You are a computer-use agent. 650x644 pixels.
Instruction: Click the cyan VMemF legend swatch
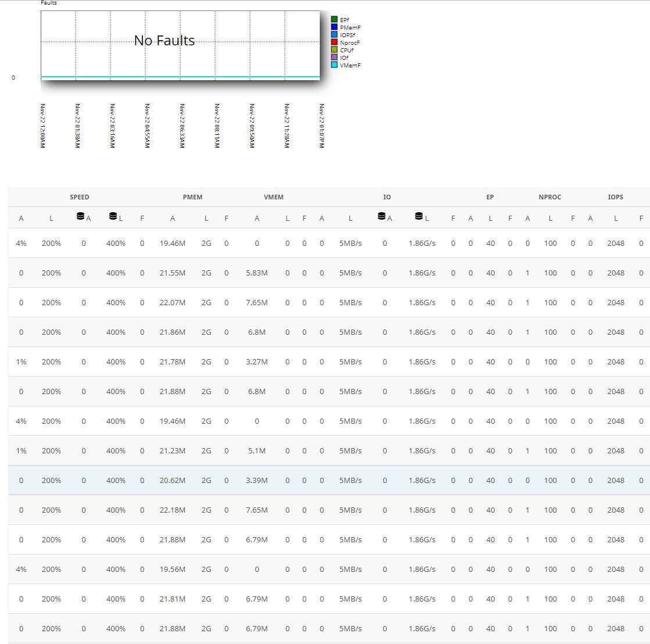pyautogui.click(x=334, y=65)
